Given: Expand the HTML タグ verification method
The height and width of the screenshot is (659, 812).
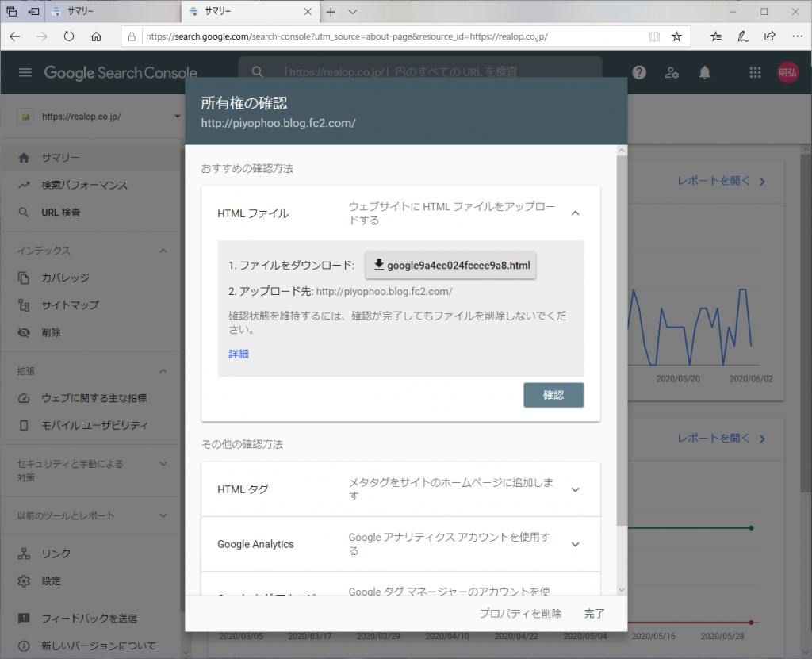Looking at the screenshot, I should pos(576,489).
